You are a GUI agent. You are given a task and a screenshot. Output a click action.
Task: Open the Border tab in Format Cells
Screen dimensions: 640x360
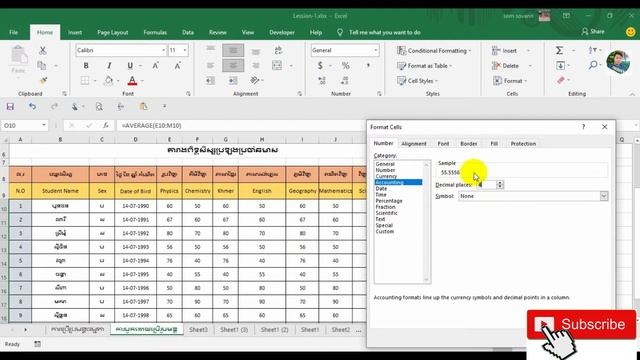469,144
